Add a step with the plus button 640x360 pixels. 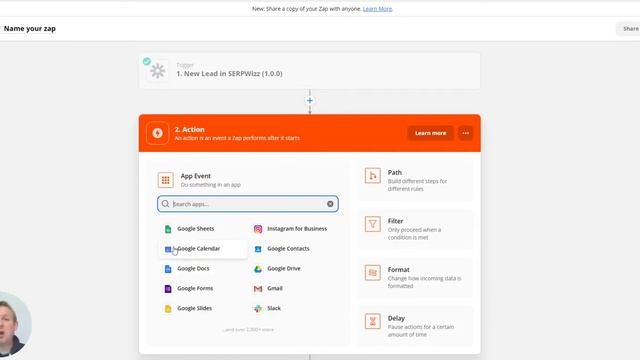pyautogui.click(x=310, y=100)
